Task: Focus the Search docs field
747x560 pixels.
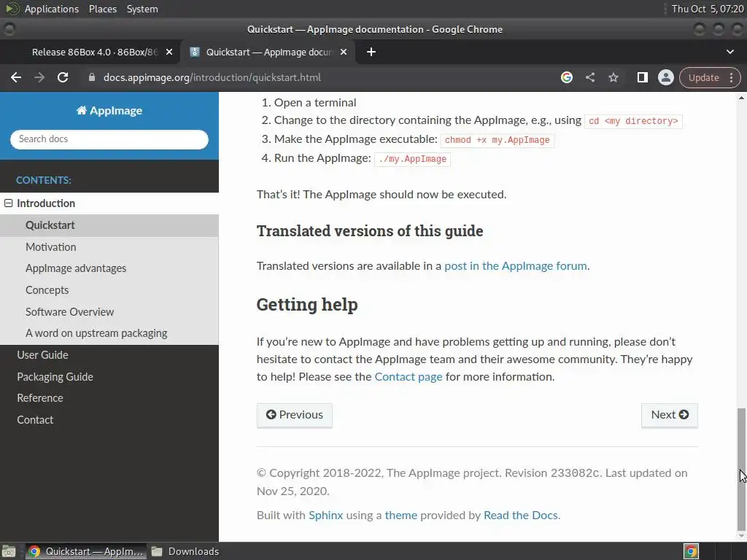Action: tap(109, 139)
